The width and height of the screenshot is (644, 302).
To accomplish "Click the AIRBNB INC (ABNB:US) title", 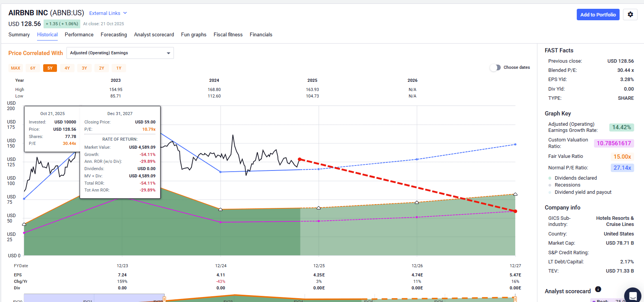I will [x=46, y=13].
